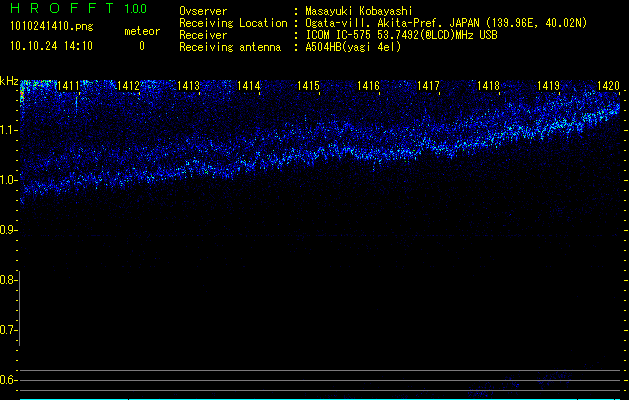
Task: Click the 1415 time marker
Action: [x=308, y=85]
